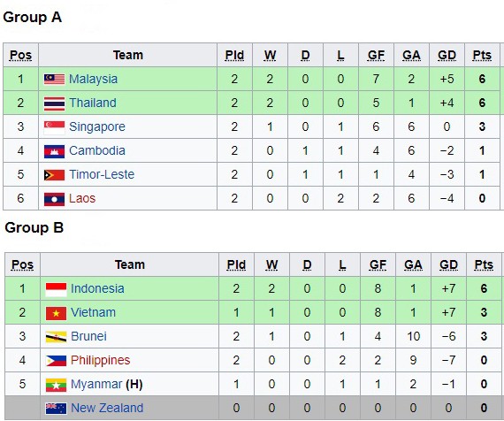The image size is (504, 421).
Task: Click the Timor-Leste flag icon
Action: 54,175
